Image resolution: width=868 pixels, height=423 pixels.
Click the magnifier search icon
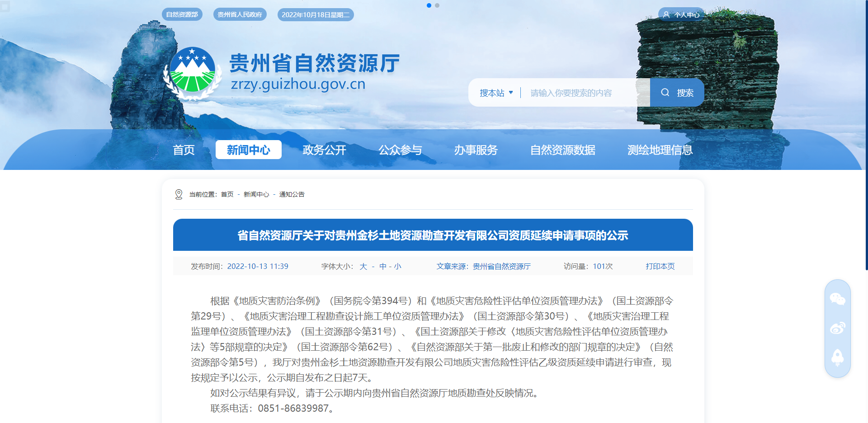click(665, 92)
